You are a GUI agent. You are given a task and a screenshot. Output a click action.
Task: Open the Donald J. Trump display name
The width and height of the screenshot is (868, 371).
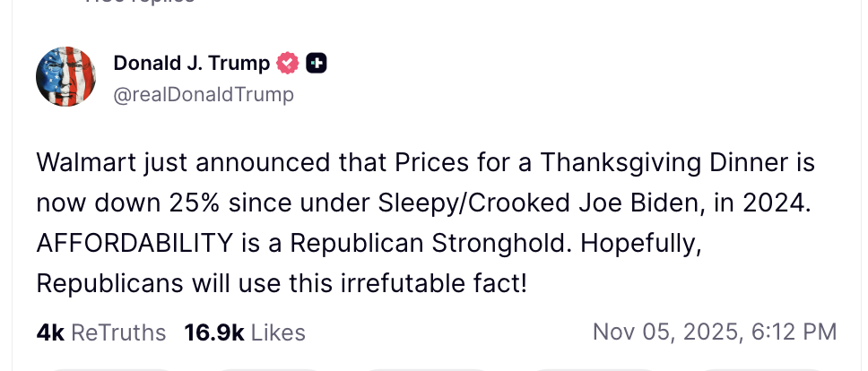(x=191, y=64)
